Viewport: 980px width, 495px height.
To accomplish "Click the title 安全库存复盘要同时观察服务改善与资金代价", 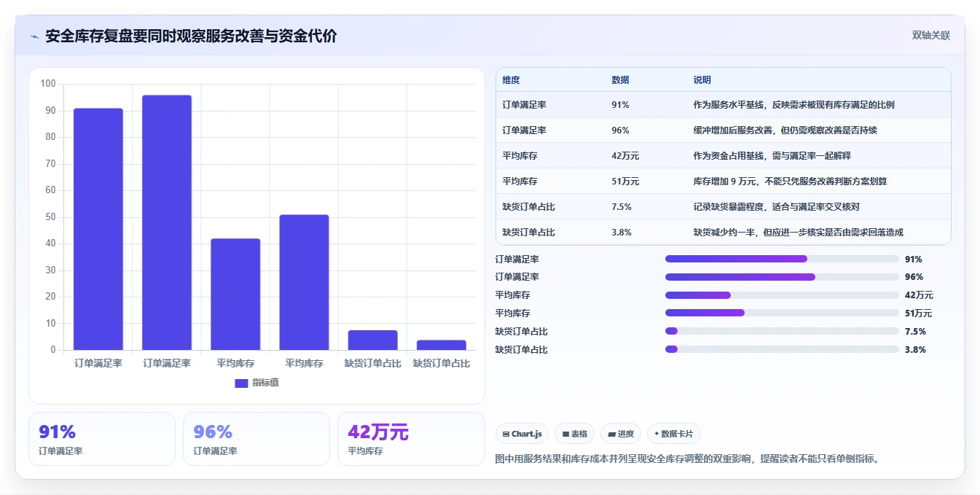I will point(191,36).
